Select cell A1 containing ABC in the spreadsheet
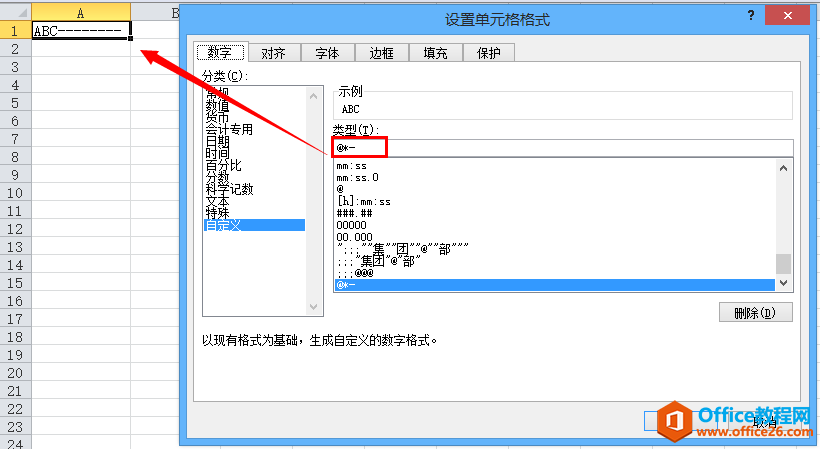Viewport: 820px width, 449px height. (x=81, y=31)
